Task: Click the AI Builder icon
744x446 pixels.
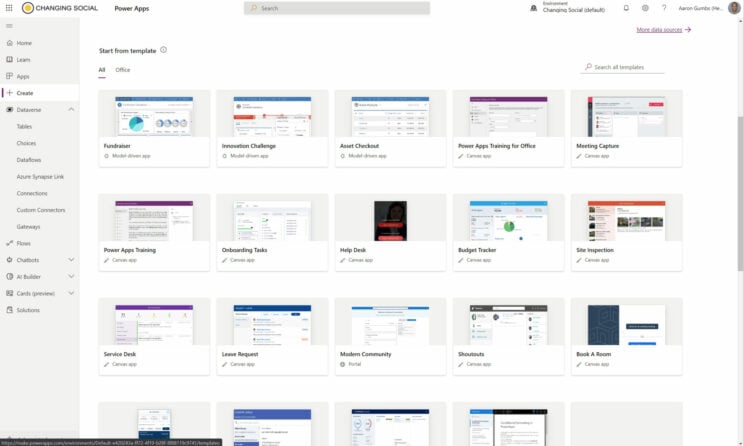Action: pos(9,276)
